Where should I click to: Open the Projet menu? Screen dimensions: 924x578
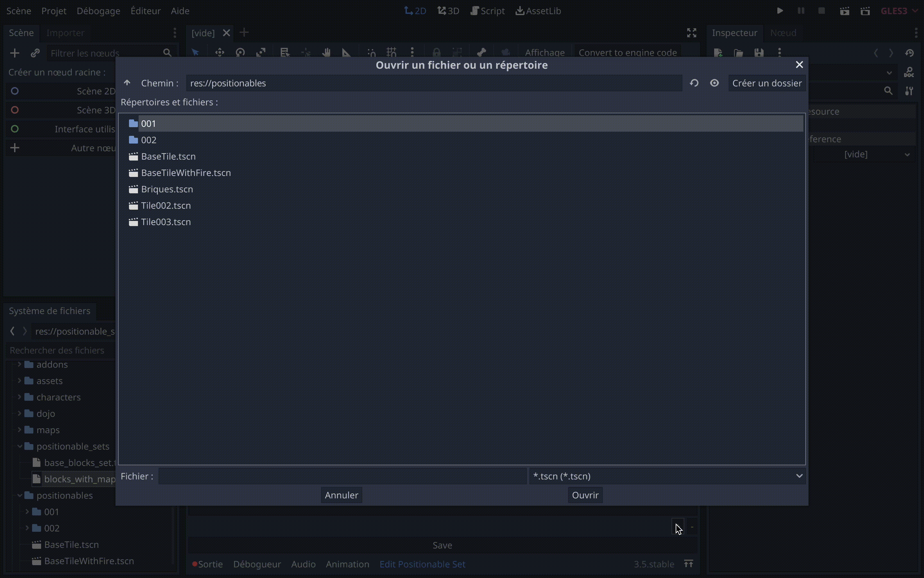click(x=54, y=11)
